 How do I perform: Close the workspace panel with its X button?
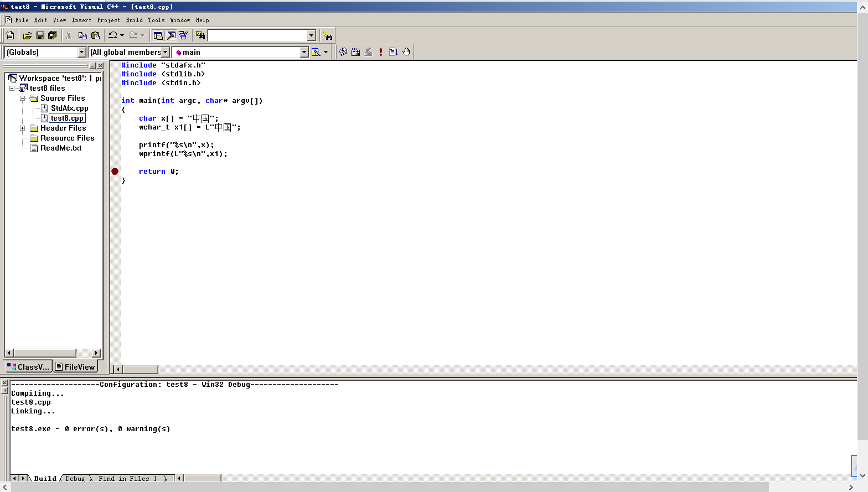100,66
